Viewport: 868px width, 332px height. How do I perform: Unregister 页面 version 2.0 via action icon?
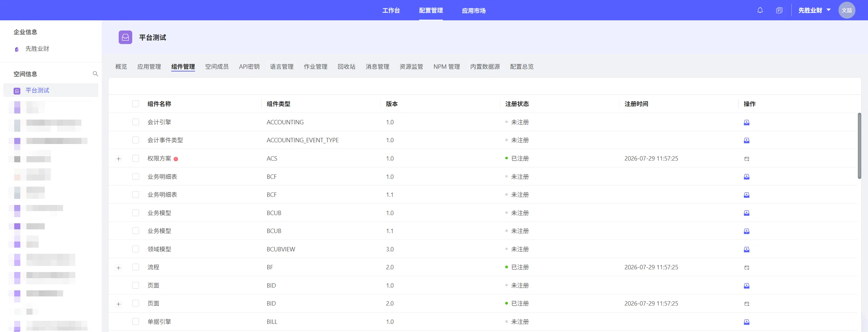click(x=747, y=304)
